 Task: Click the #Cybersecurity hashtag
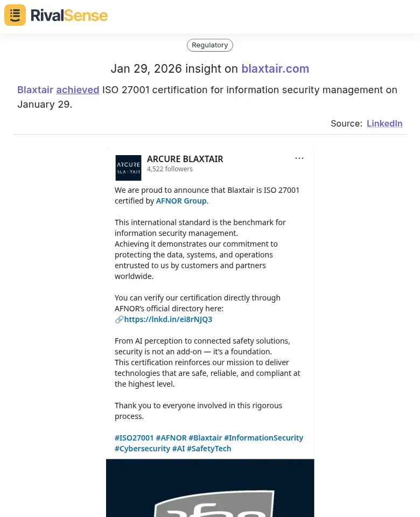pyautogui.click(x=142, y=448)
